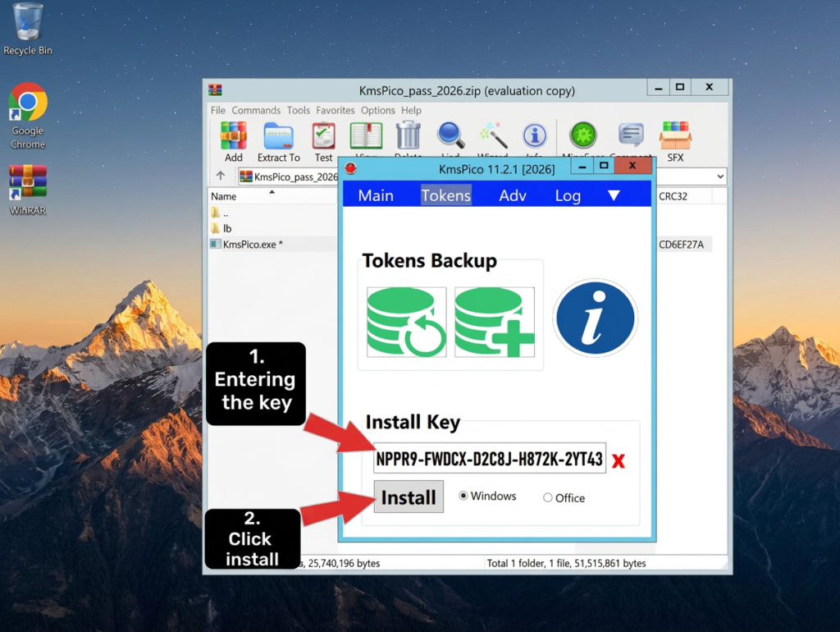
Task: Sort files by the Name column
Action: (x=272, y=196)
